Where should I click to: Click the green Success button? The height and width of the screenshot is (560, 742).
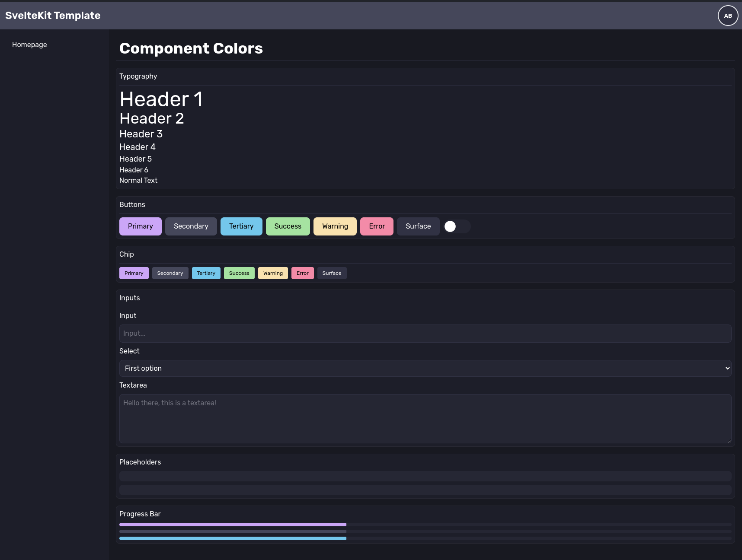pyautogui.click(x=288, y=226)
